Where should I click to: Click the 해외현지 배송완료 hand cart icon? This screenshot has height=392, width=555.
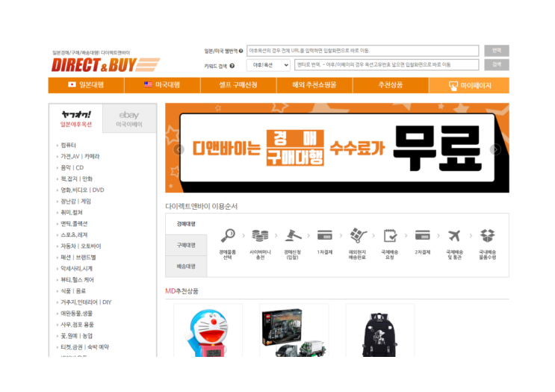click(x=358, y=235)
